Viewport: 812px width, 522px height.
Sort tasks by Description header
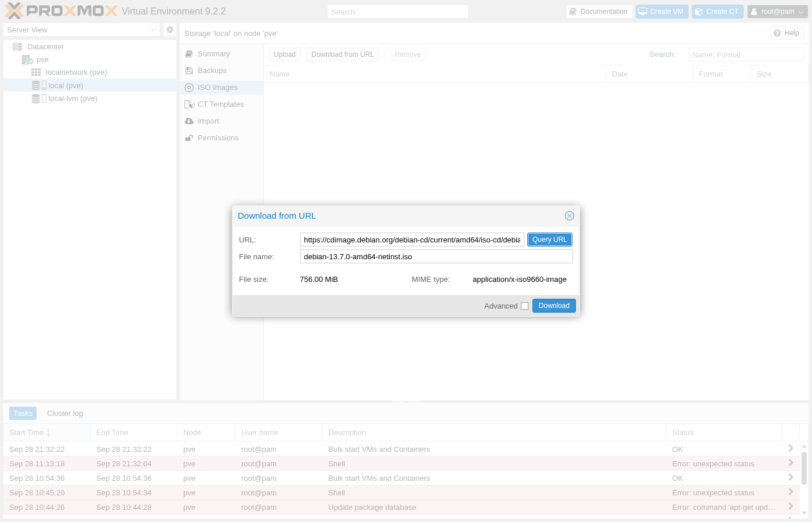[x=494, y=433]
